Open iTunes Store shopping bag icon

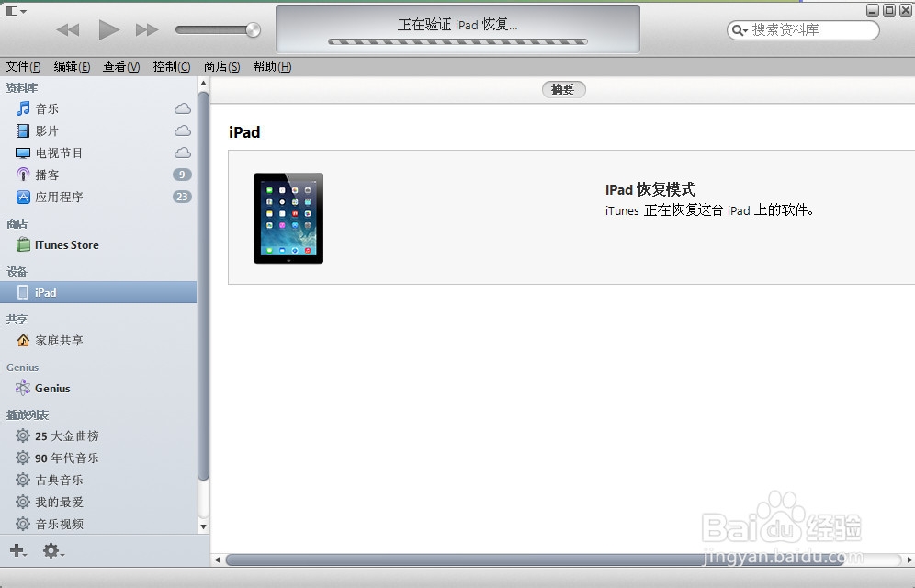[x=23, y=244]
